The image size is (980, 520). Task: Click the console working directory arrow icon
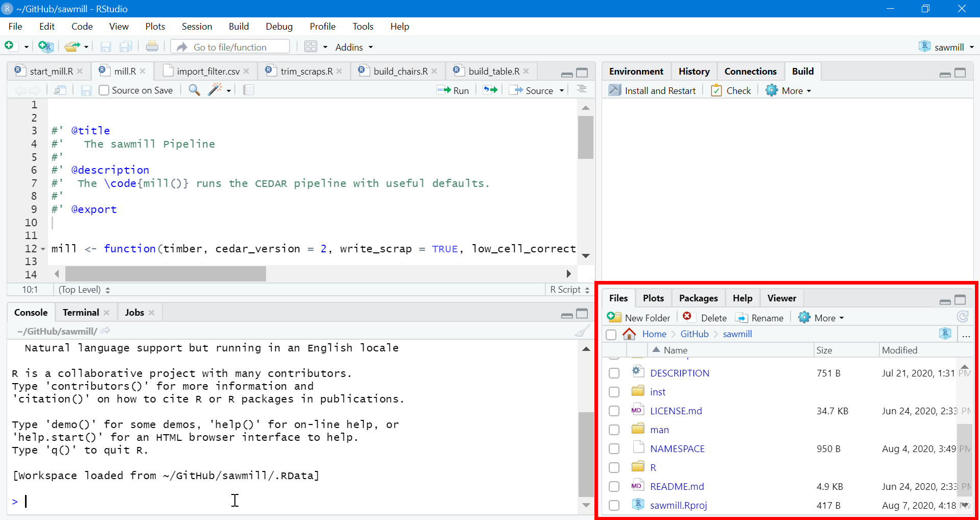pyautogui.click(x=106, y=331)
